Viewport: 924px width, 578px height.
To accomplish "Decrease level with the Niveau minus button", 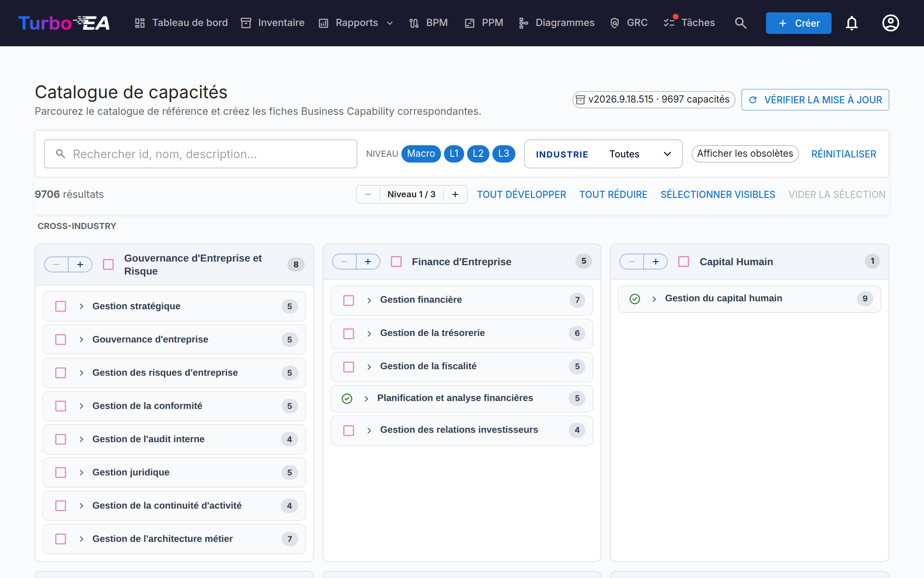I will click(x=368, y=194).
